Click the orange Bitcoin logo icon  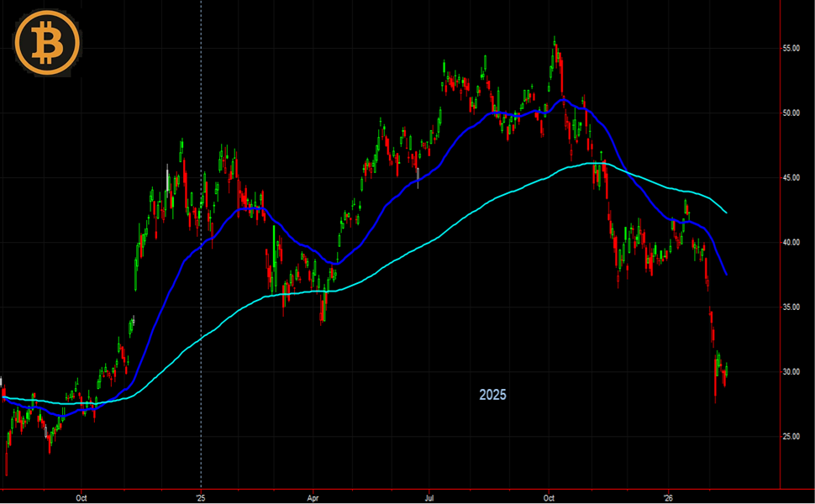click(x=46, y=42)
